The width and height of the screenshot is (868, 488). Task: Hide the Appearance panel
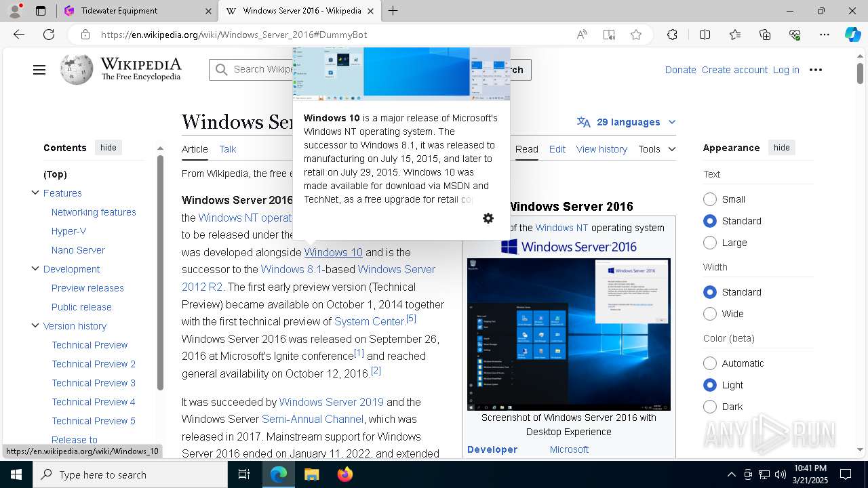(782, 148)
